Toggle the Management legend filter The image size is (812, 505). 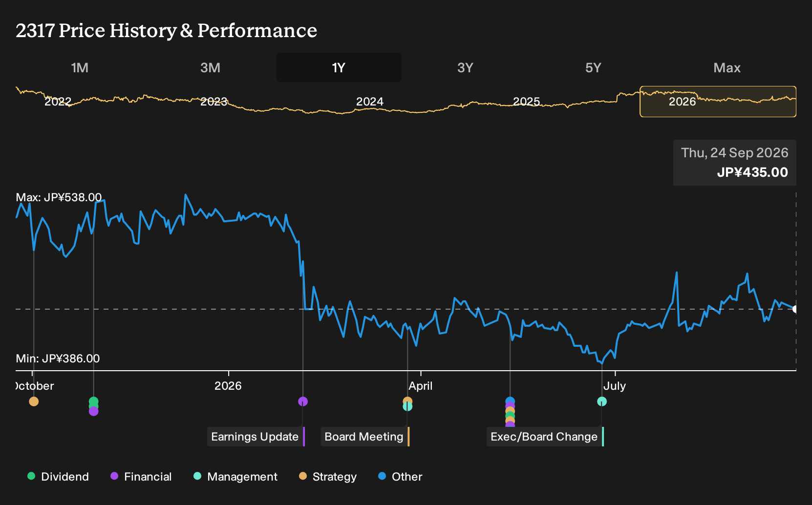235,477
